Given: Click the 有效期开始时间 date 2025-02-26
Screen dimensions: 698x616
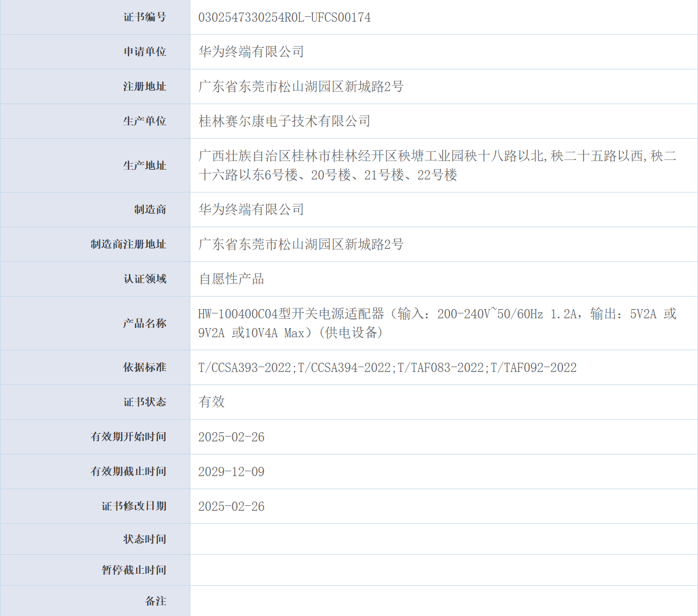Looking at the screenshot, I should (x=232, y=437).
